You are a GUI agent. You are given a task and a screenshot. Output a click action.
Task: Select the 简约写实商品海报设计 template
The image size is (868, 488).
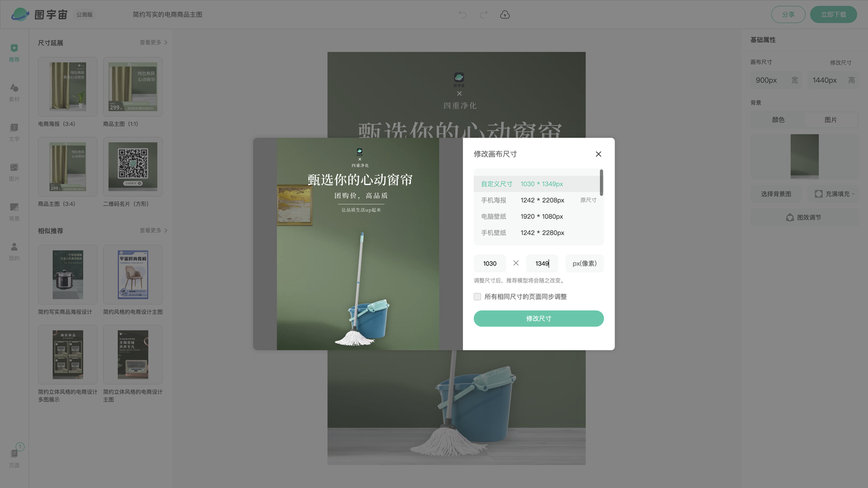[x=68, y=275]
